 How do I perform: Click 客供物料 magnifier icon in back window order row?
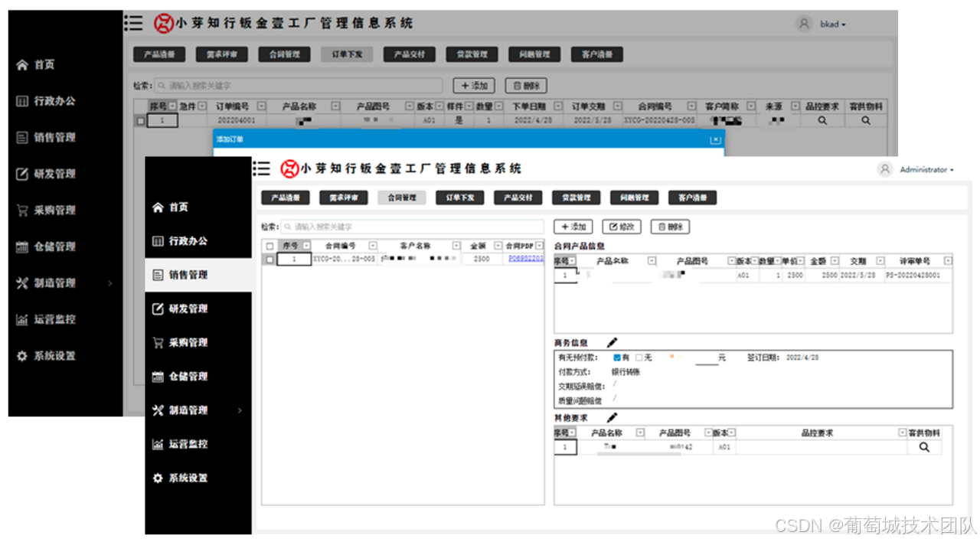click(866, 120)
